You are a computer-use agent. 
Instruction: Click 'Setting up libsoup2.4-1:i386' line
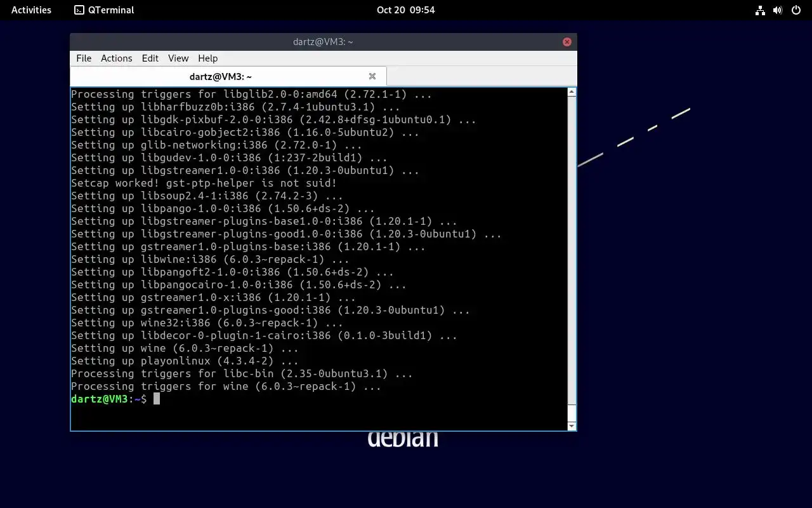coord(207,196)
